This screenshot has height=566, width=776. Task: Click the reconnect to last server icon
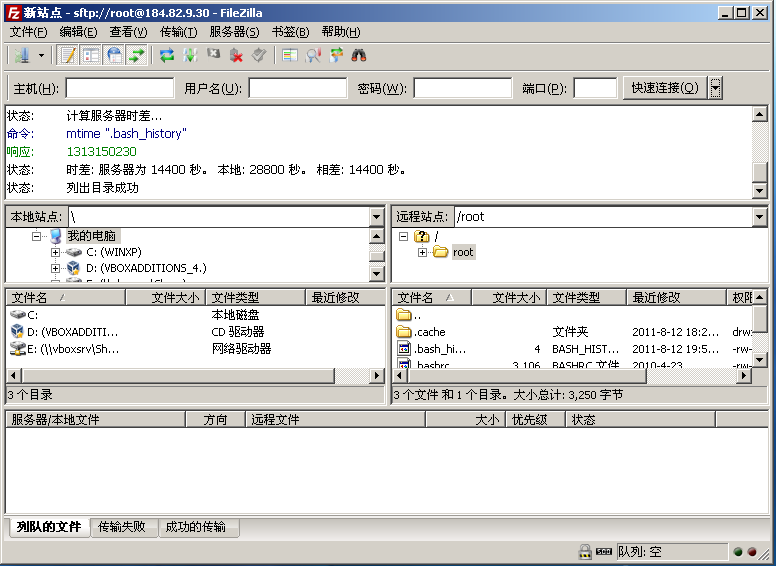(x=259, y=55)
